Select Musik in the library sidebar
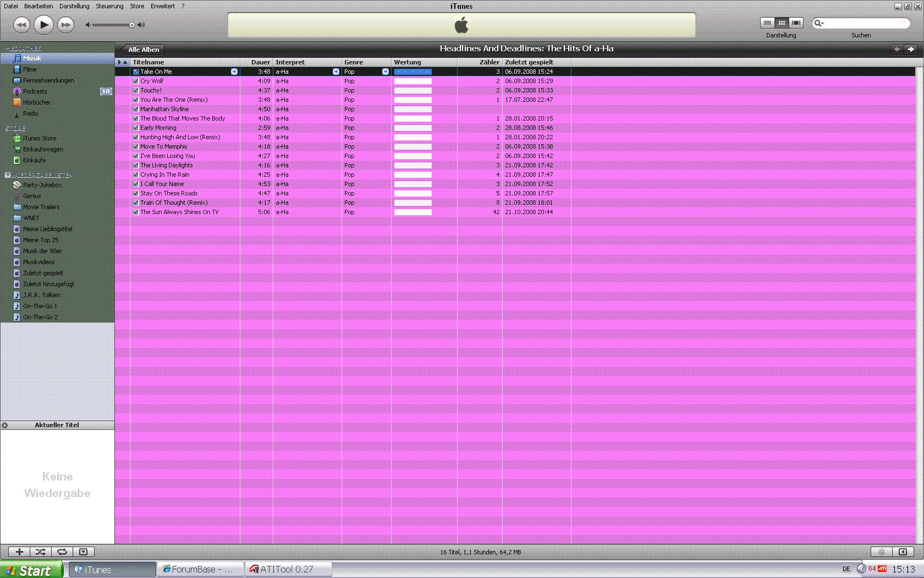This screenshot has width=924, height=578. 57,58
